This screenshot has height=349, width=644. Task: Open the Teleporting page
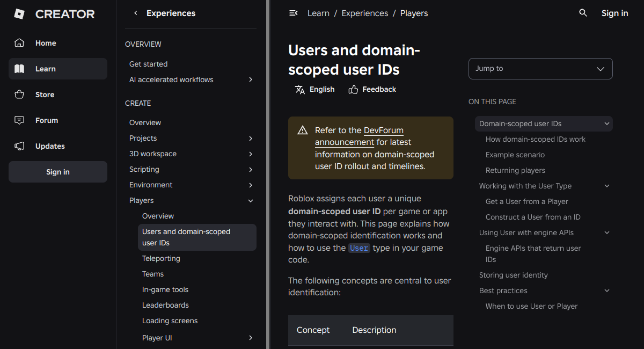[x=161, y=258]
